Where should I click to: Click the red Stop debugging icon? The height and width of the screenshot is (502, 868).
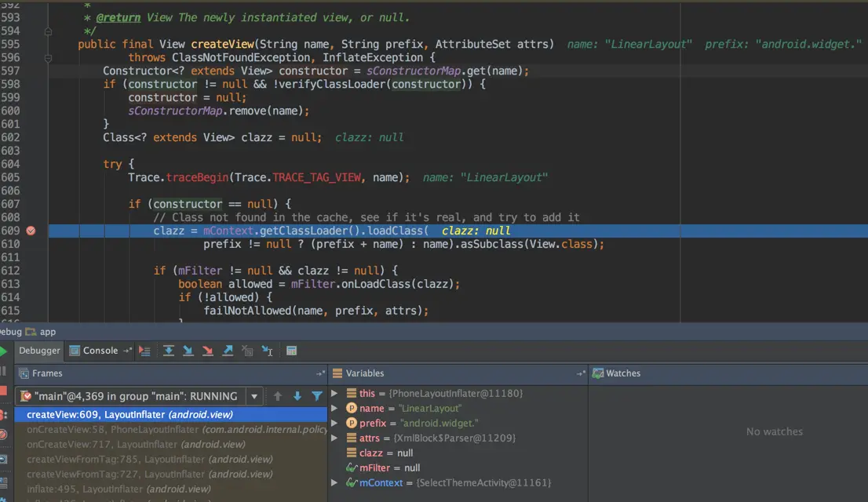(3, 391)
